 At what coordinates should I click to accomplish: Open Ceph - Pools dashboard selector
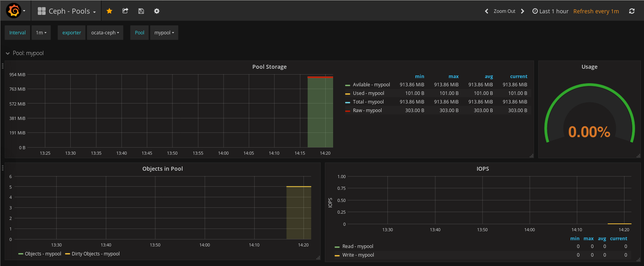tap(67, 11)
